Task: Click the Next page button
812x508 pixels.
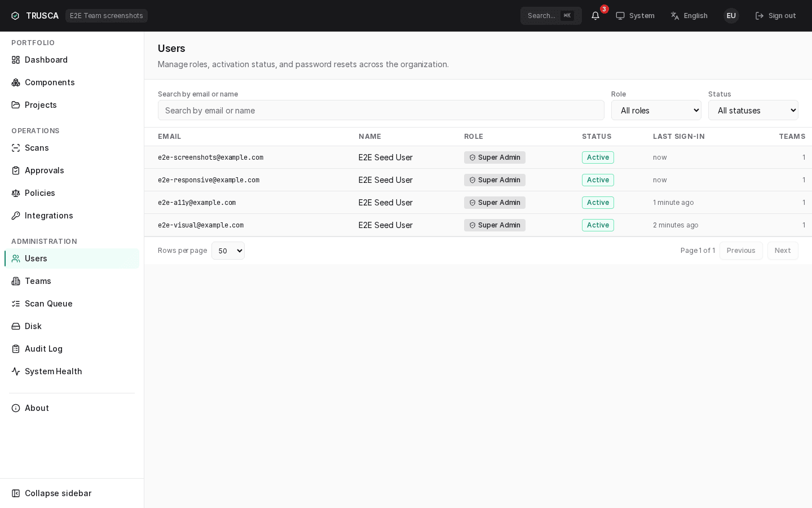Action: click(x=783, y=251)
